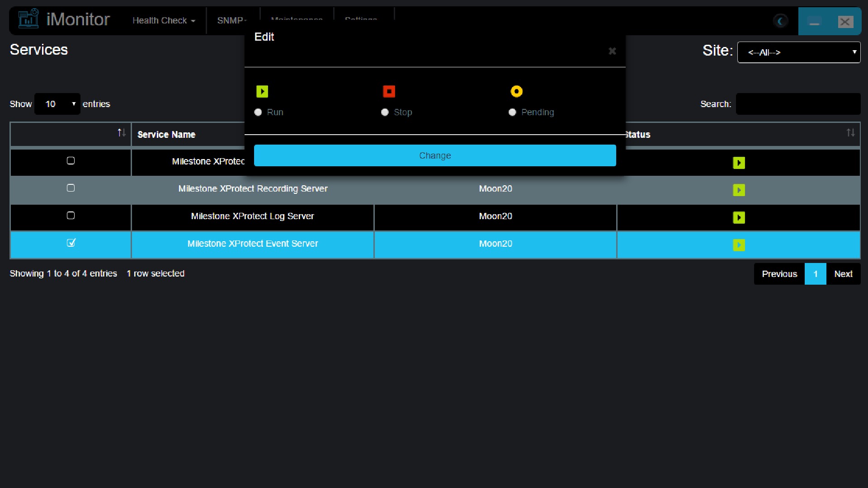Viewport: 868px width, 488px height.
Task: Click the green Run icon in Edit dialog
Action: pos(262,91)
